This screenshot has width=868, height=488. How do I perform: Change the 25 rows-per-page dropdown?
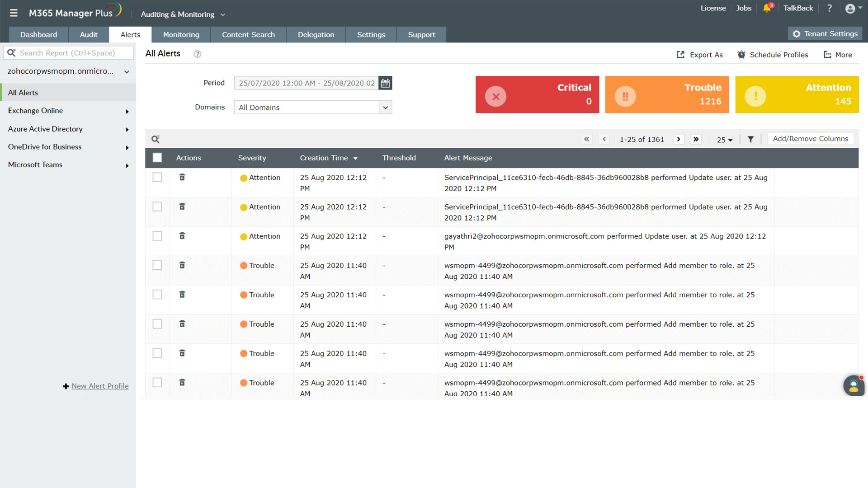click(724, 140)
